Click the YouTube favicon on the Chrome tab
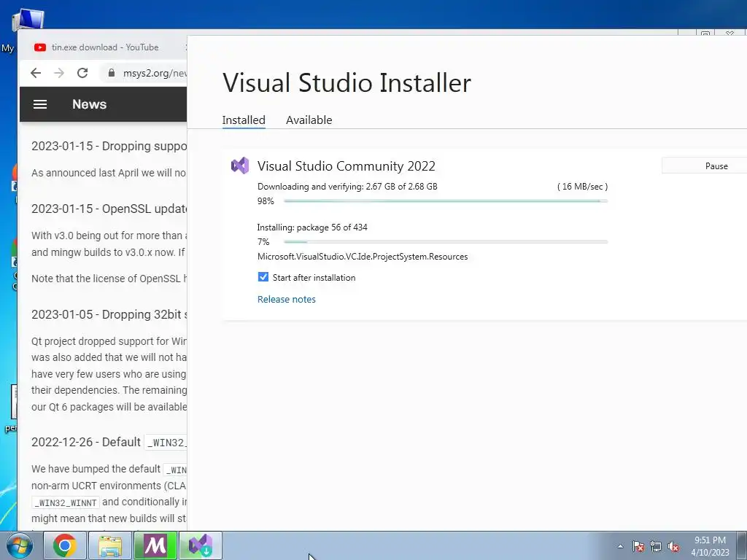This screenshot has height=560, width=747. (x=40, y=47)
